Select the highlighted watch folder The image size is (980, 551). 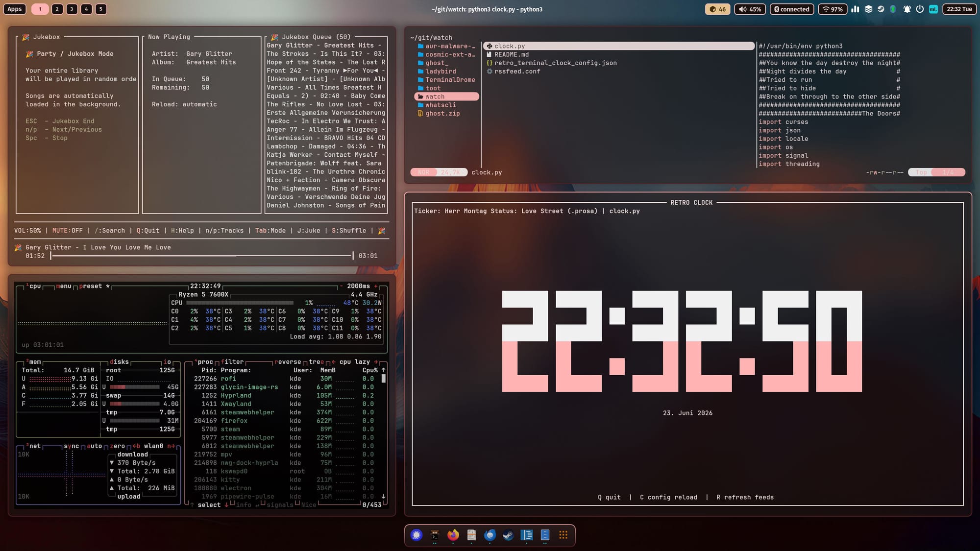point(446,96)
